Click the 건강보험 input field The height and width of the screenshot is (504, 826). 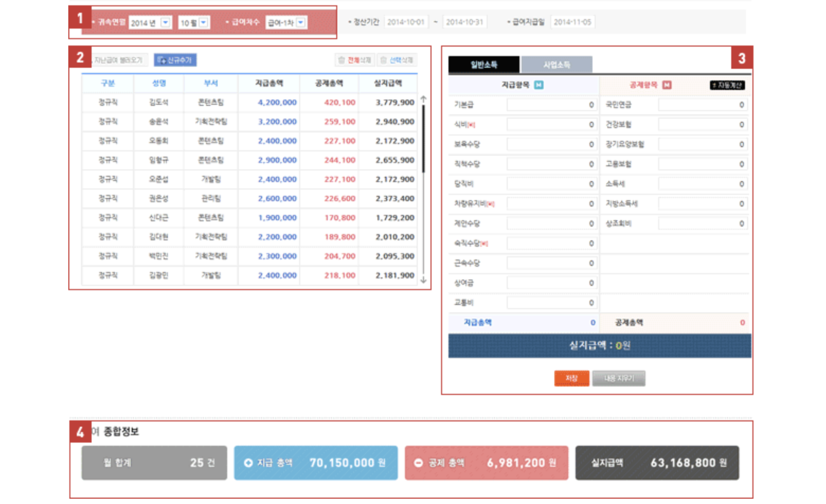click(703, 124)
